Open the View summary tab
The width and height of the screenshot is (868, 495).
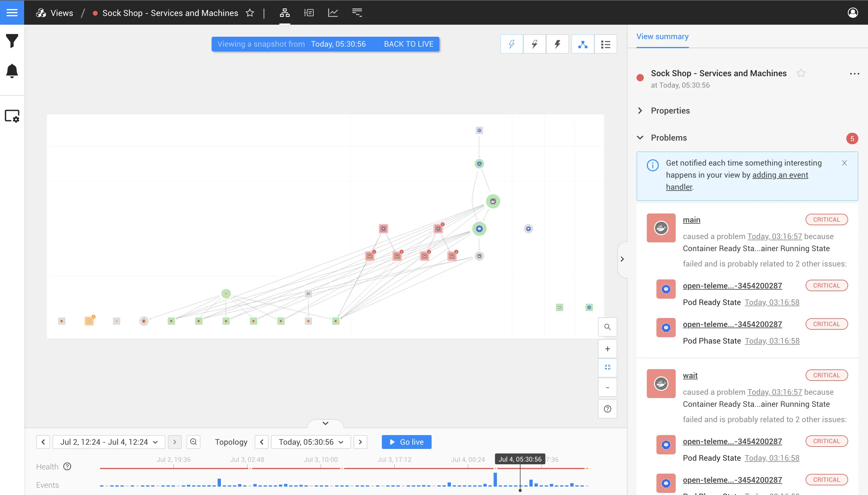662,36
